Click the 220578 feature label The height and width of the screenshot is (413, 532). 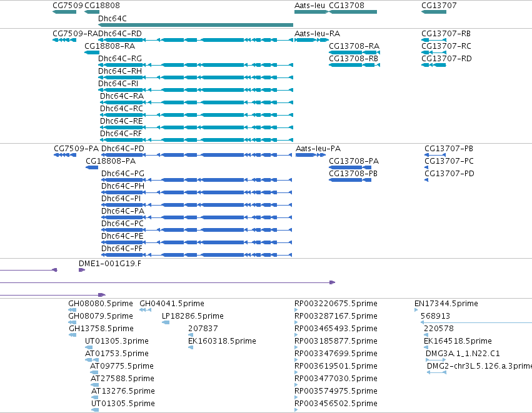439,329
